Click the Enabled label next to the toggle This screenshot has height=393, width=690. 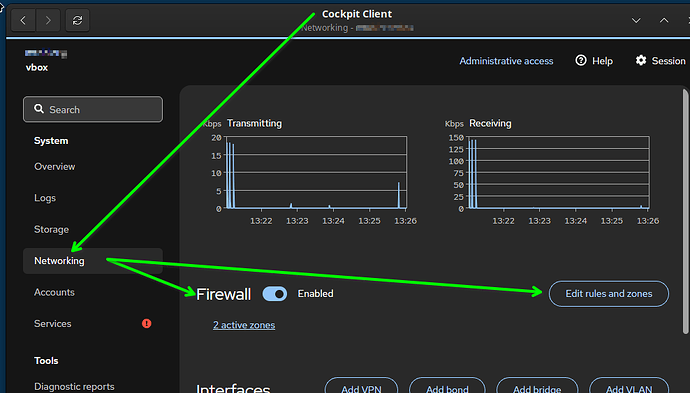[x=316, y=294]
